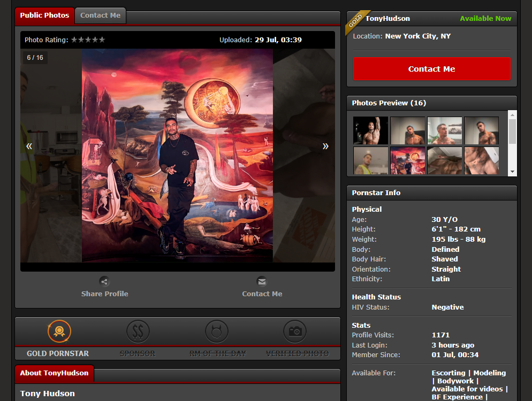Go to previous photo with left arrows

(29, 146)
